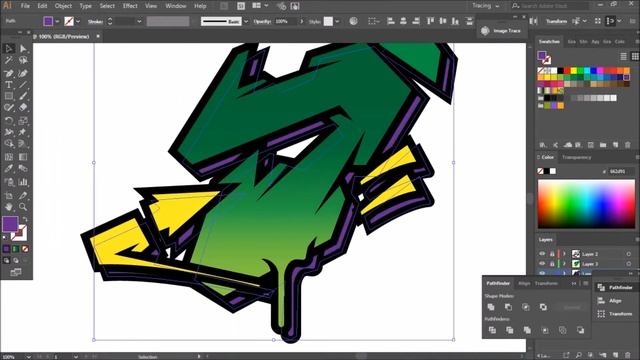Viewport: 640px width, 360px height.
Task: Open the graphic Style dropdown
Action: click(337, 21)
